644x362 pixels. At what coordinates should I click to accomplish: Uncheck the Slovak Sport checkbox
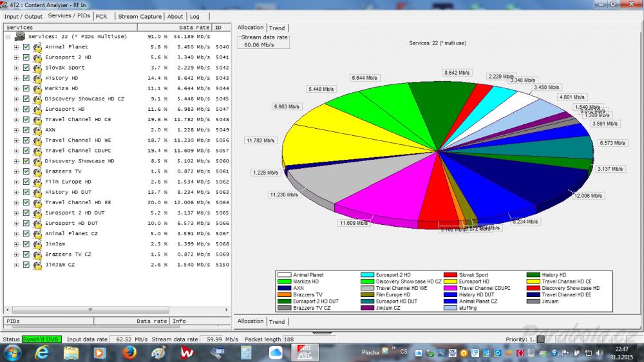pyautogui.click(x=26, y=68)
